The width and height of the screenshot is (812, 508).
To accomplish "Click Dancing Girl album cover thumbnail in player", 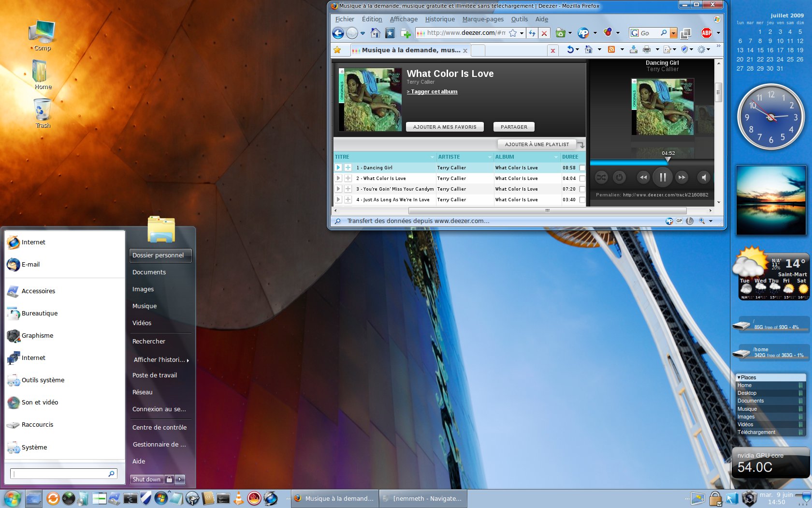I will point(663,107).
